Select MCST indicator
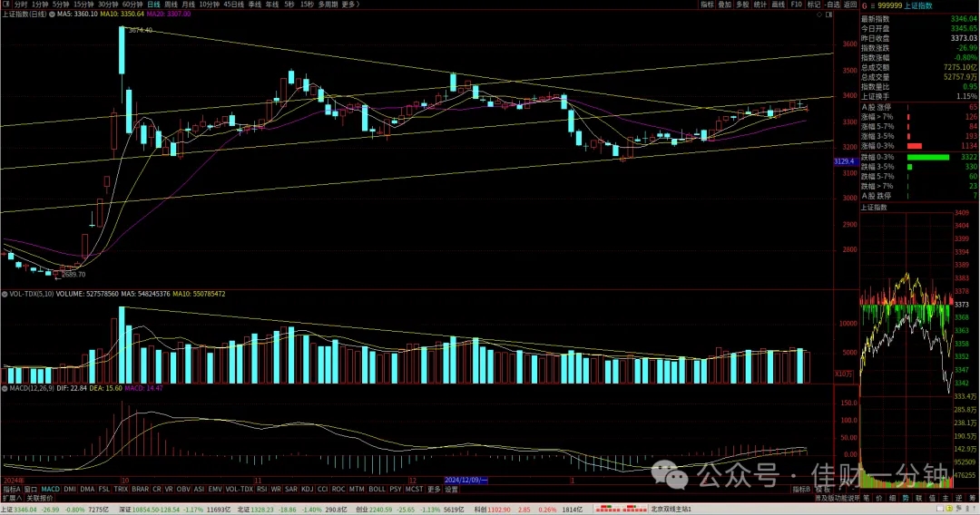The height and width of the screenshot is (515, 980). [x=414, y=490]
